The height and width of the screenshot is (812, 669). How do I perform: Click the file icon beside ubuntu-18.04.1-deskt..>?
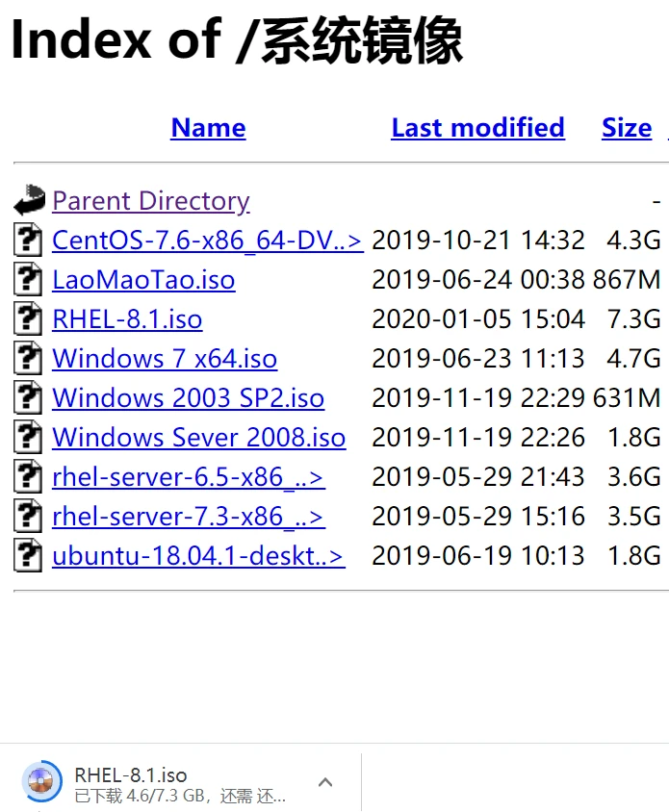point(28,556)
